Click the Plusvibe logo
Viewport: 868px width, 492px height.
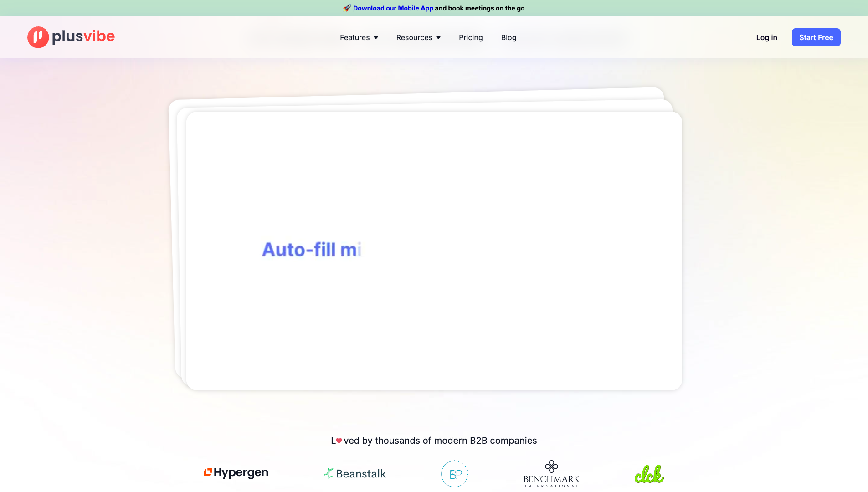(x=71, y=37)
